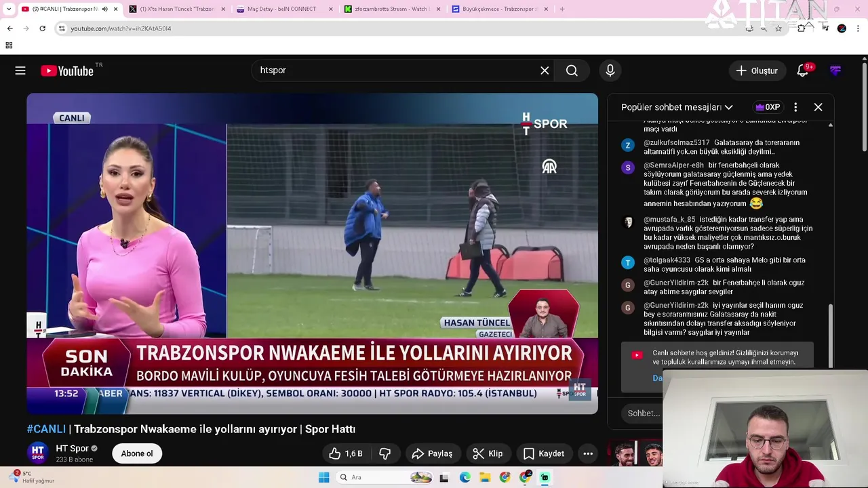Open YouTube notifications bell

[x=803, y=70]
